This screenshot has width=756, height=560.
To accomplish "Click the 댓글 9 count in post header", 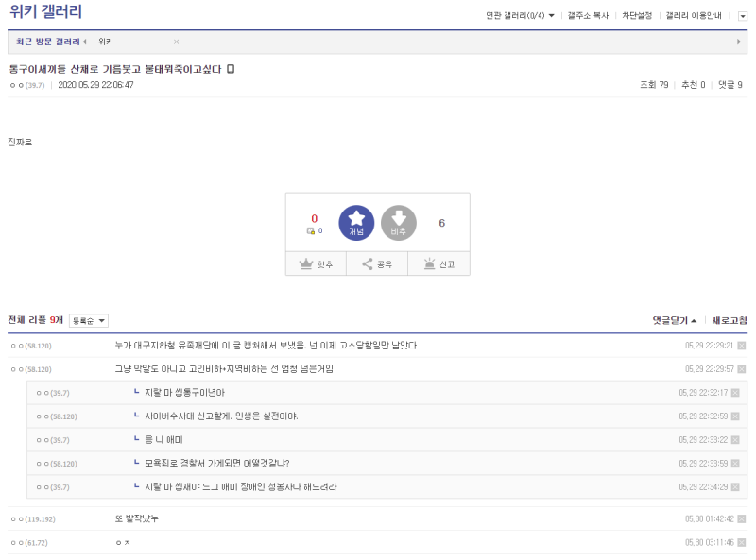I will (x=730, y=85).
